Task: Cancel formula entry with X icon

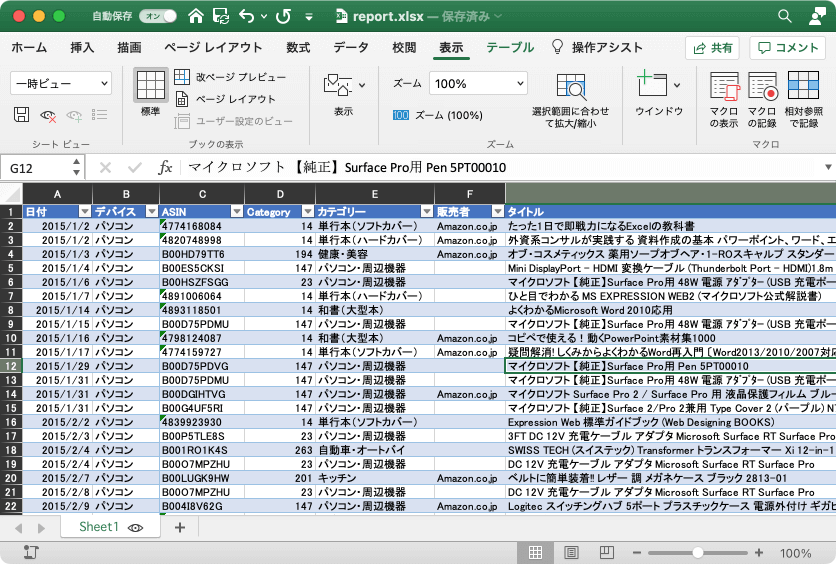Action: [x=106, y=168]
